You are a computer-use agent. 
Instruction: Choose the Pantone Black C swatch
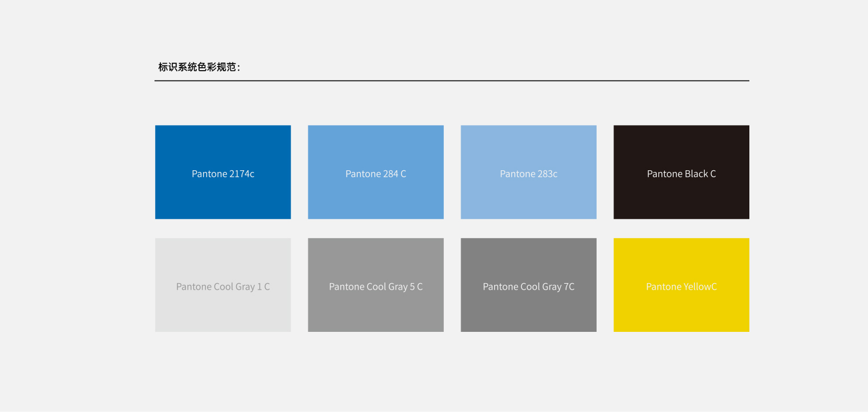(681, 172)
